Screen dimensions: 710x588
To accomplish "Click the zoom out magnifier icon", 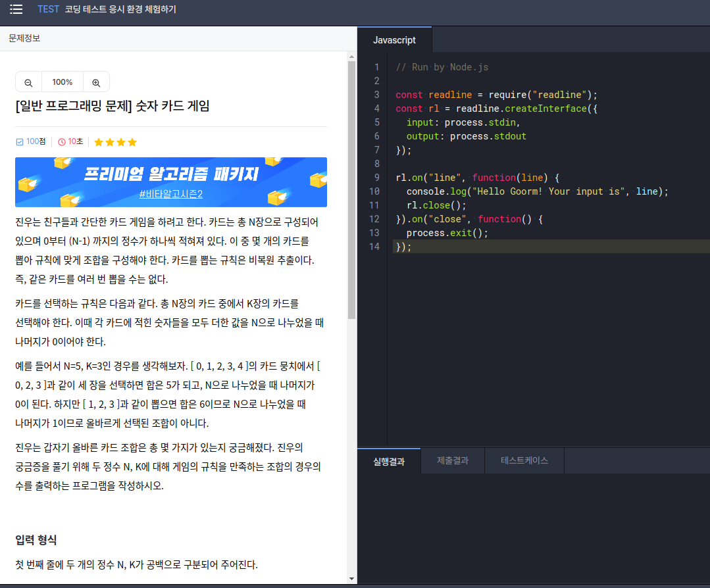I will coord(28,82).
